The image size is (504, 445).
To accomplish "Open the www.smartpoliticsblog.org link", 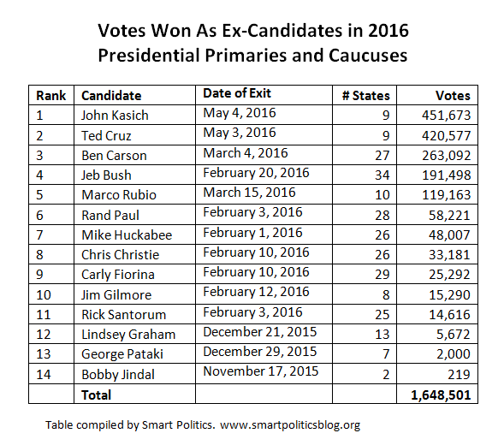I will point(290,425).
